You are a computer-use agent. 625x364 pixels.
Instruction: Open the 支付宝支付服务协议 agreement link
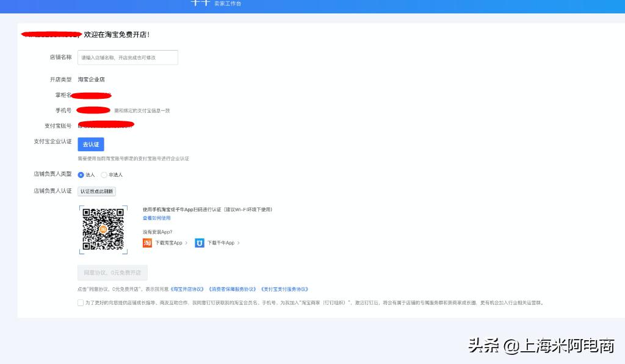pyautogui.click(x=284, y=289)
